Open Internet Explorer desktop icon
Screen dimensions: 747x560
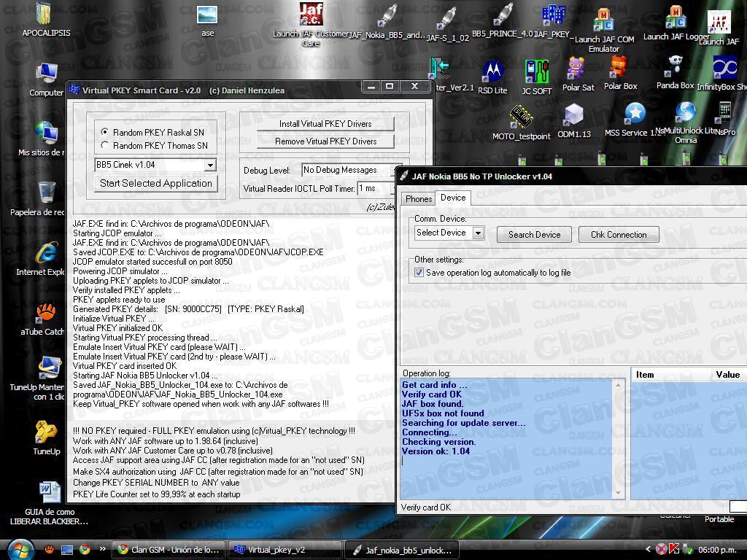(47, 253)
